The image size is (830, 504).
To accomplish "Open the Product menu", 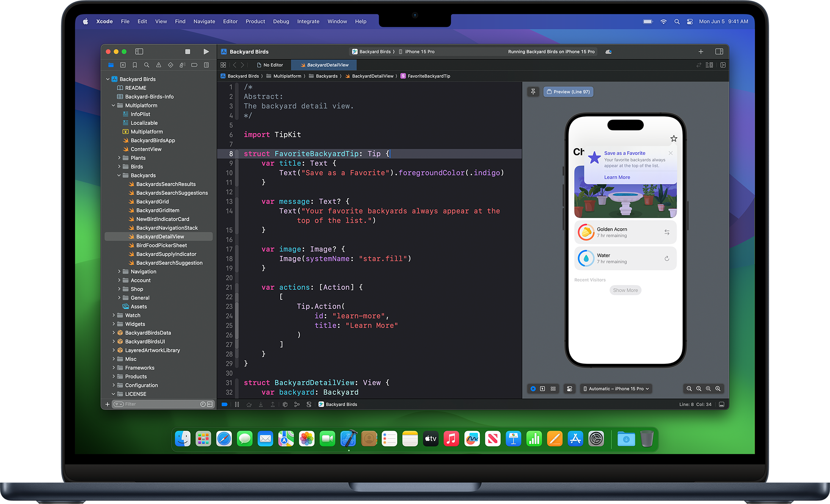I will coord(255,21).
